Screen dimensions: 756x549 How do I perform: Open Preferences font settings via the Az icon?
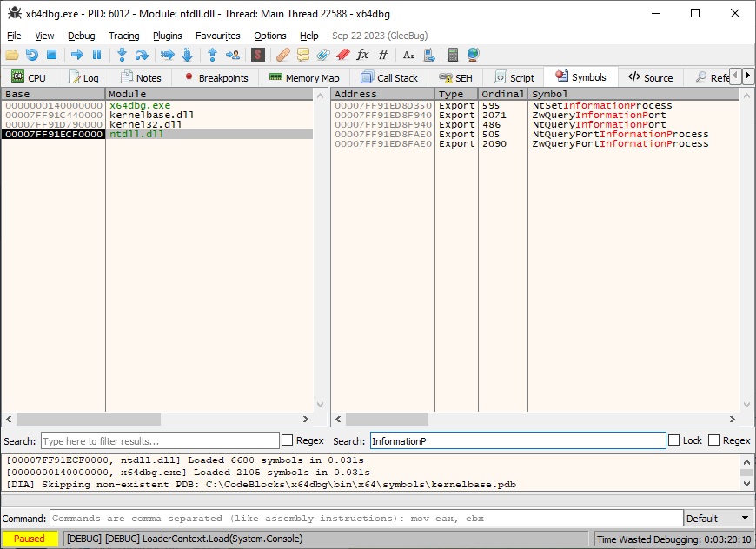point(408,55)
